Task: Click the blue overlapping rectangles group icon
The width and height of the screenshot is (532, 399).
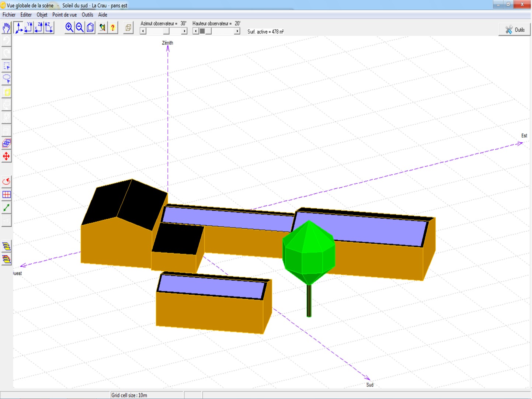Action: (7, 143)
